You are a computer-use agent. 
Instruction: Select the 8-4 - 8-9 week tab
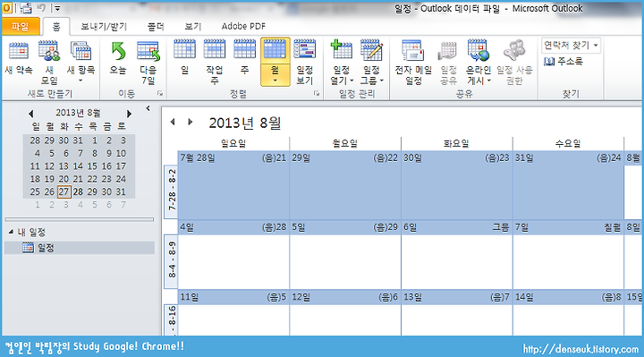click(171, 261)
